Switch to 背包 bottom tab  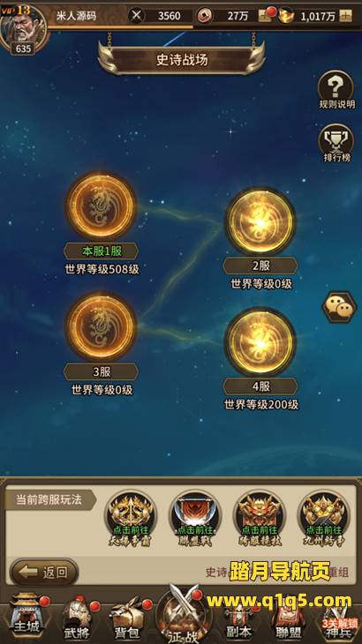pos(126,622)
